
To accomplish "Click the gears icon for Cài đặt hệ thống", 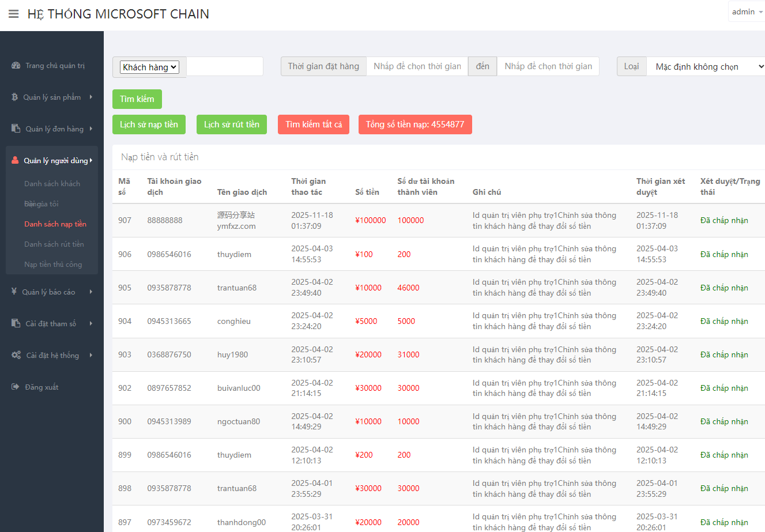I will tap(16, 355).
